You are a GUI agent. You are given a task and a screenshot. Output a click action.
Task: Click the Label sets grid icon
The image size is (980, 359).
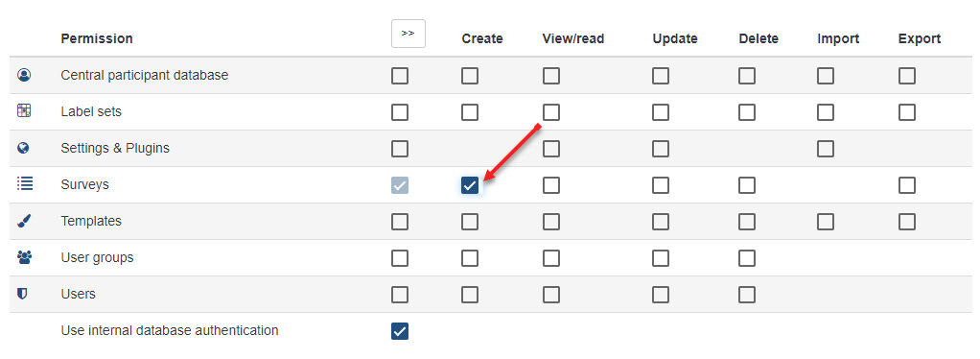(24, 111)
